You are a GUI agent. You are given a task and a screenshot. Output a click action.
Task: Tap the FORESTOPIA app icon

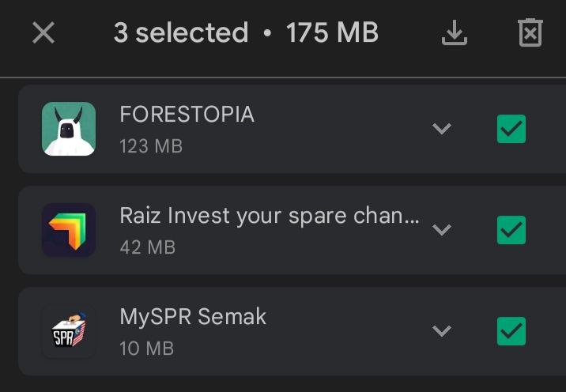pos(69,129)
